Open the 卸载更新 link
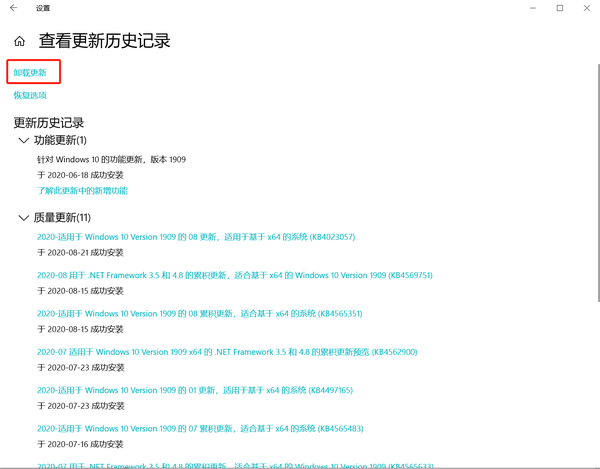 [30, 72]
